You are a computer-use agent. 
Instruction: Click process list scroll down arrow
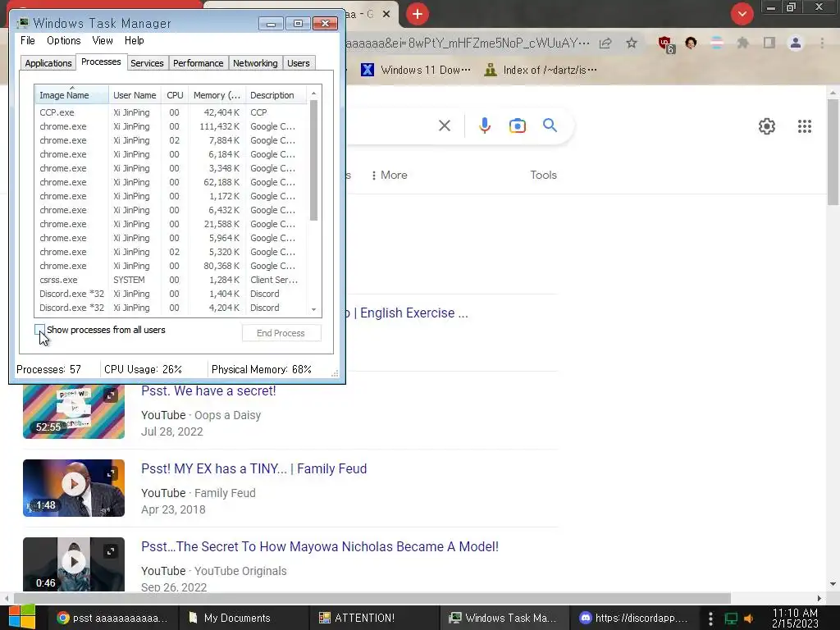click(314, 309)
